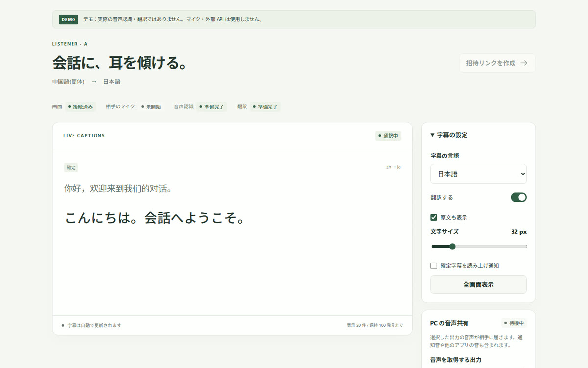Click the LIVE CAPTIONS heading
The height and width of the screenshot is (368, 588).
(x=84, y=136)
